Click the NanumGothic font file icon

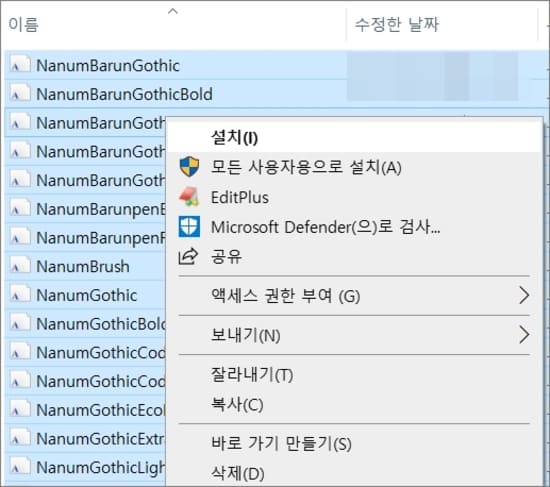click(20, 295)
